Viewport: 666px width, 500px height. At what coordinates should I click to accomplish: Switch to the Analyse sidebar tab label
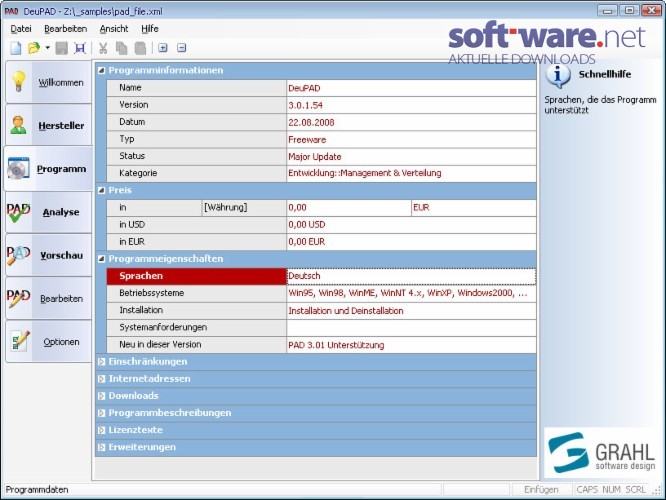pos(61,212)
